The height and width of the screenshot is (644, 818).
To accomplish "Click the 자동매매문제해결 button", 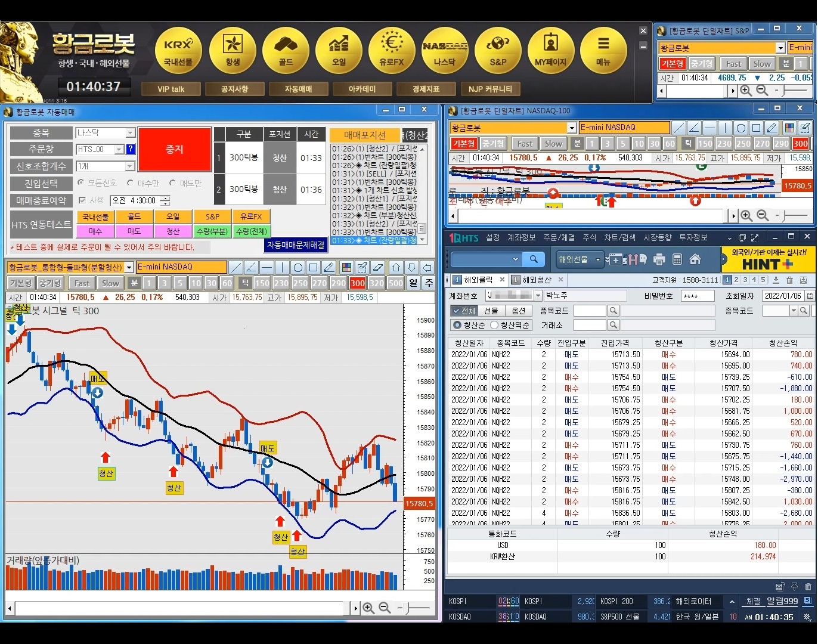I will pyautogui.click(x=296, y=245).
